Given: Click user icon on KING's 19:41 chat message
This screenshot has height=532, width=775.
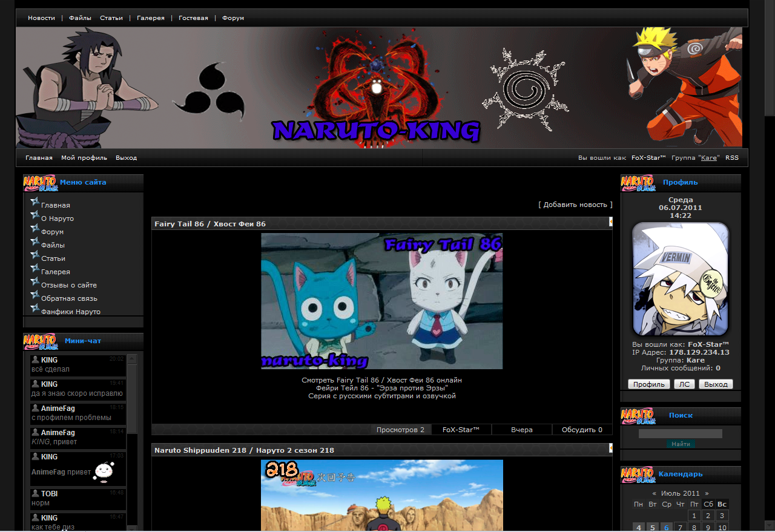Looking at the screenshot, I should coord(35,384).
